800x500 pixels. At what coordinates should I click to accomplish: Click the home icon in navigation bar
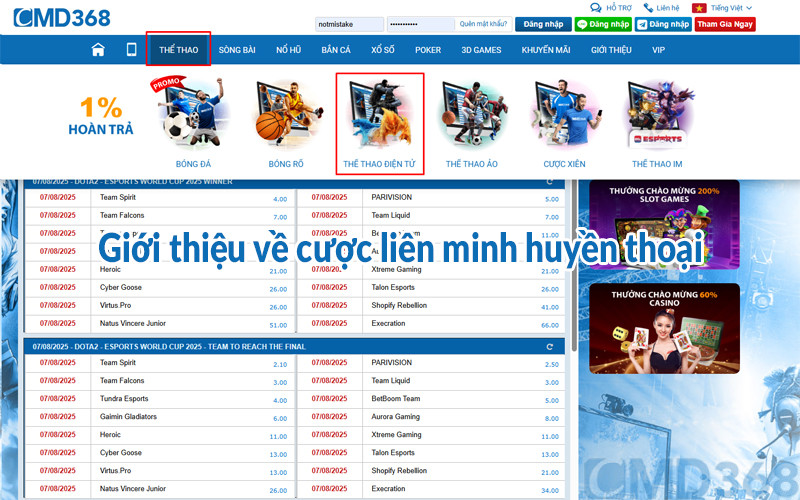(98, 49)
